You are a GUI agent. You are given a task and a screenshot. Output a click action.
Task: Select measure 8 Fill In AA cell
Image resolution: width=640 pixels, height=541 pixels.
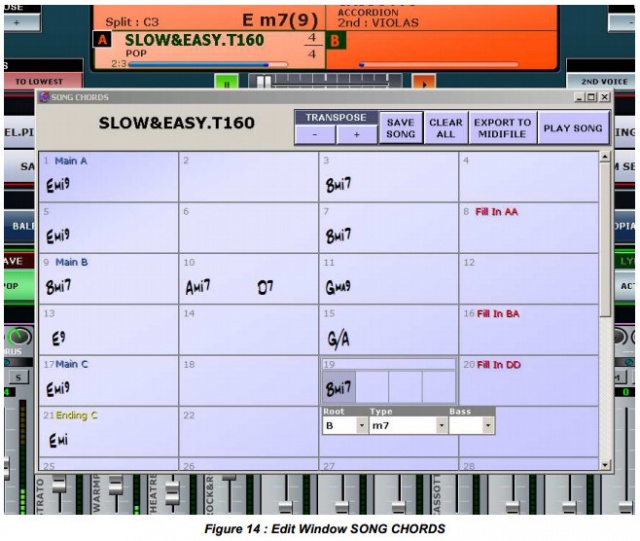(x=528, y=227)
